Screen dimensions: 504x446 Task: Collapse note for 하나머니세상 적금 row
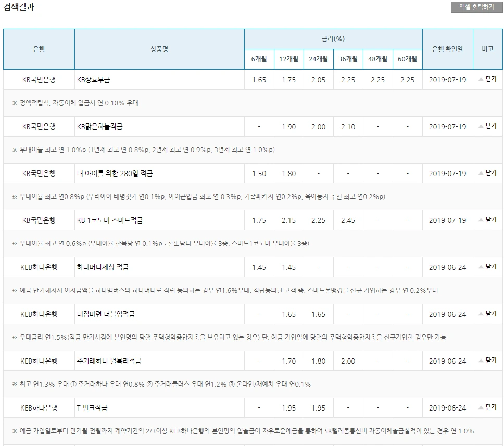(x=488, y=267)
